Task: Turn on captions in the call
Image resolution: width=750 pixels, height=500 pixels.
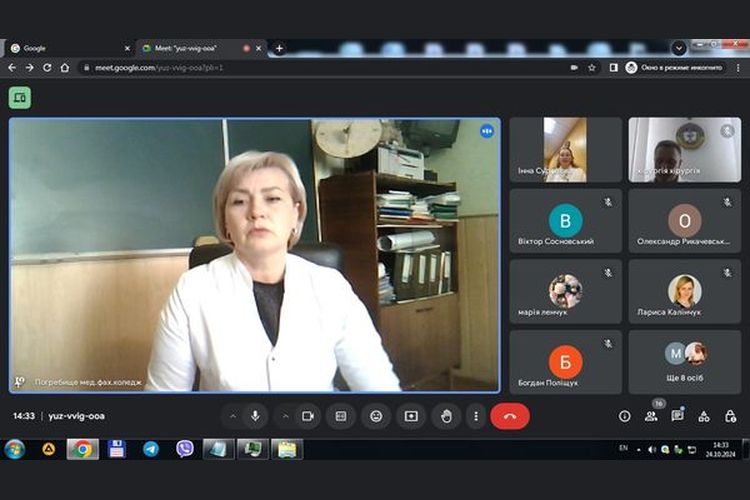Action: 341,416
